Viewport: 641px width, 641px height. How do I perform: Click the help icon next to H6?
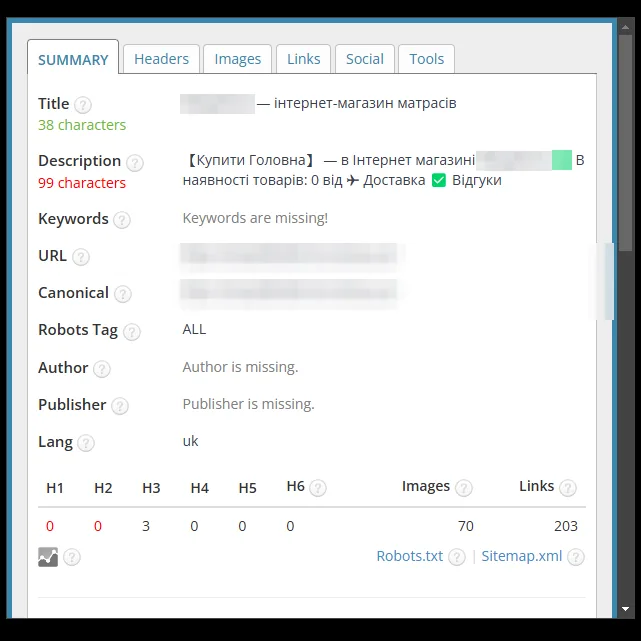tap(318, 488)
